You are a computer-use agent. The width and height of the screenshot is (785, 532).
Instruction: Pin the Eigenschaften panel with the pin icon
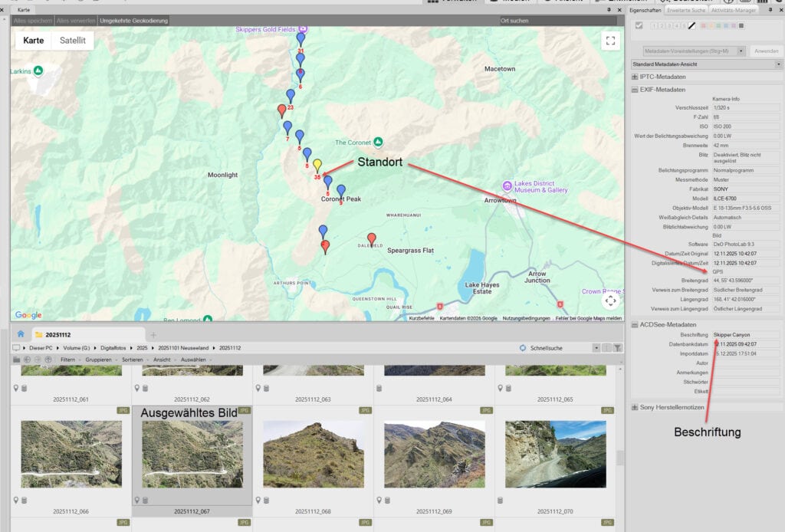tap(770, 10)
